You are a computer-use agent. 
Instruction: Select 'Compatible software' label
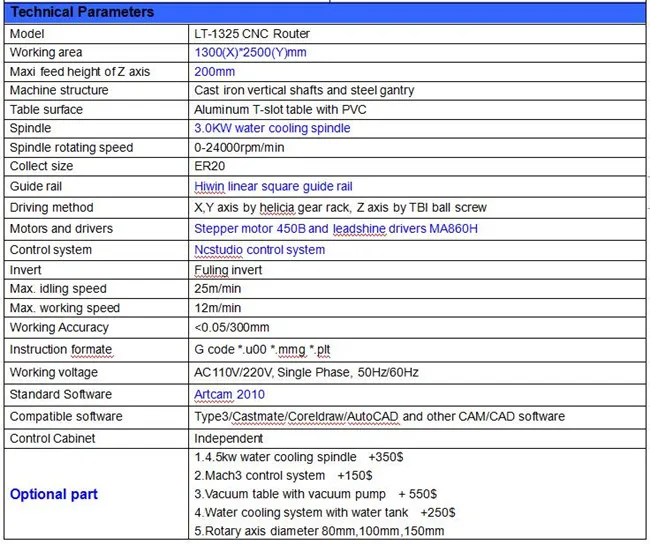pyautogui.click(x=66, y=416)
